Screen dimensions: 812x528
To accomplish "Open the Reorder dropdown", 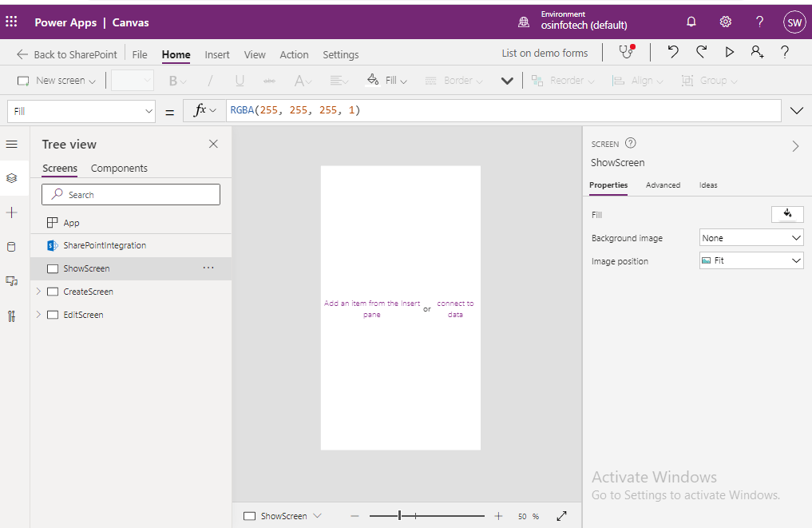I will [563, 81].
